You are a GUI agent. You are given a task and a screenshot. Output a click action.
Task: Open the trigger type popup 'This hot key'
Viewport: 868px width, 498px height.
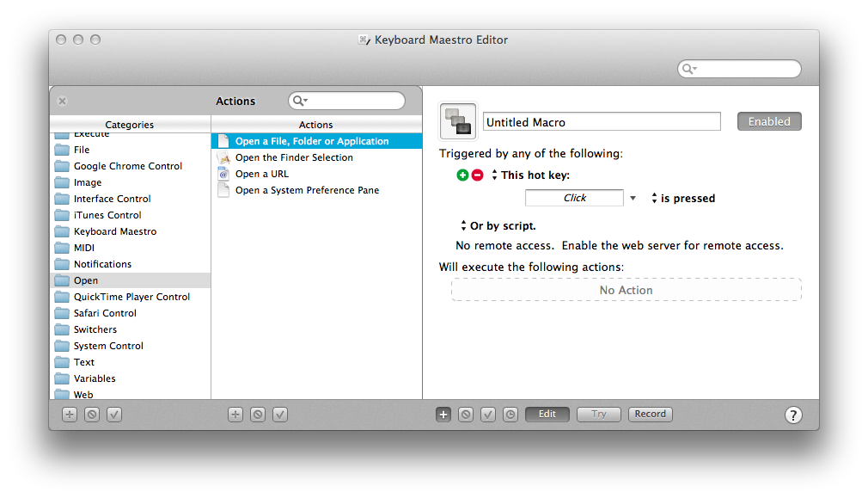coord(530,175)
